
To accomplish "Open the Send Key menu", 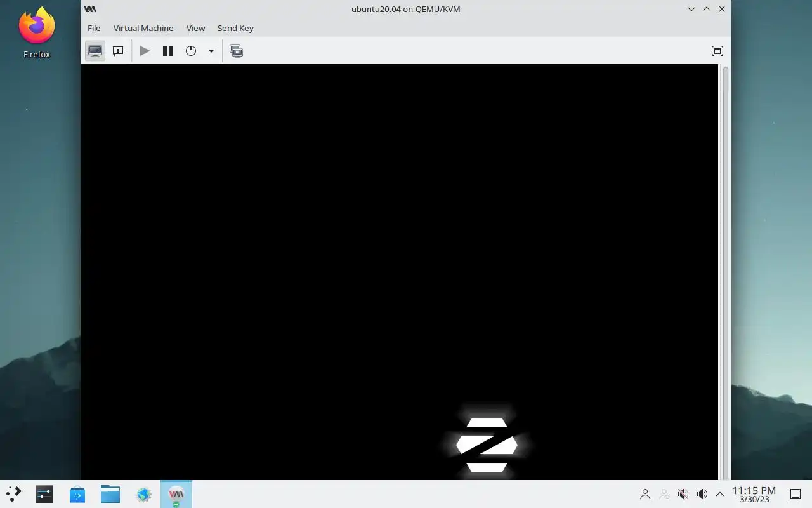I will [x=235, y=28].
